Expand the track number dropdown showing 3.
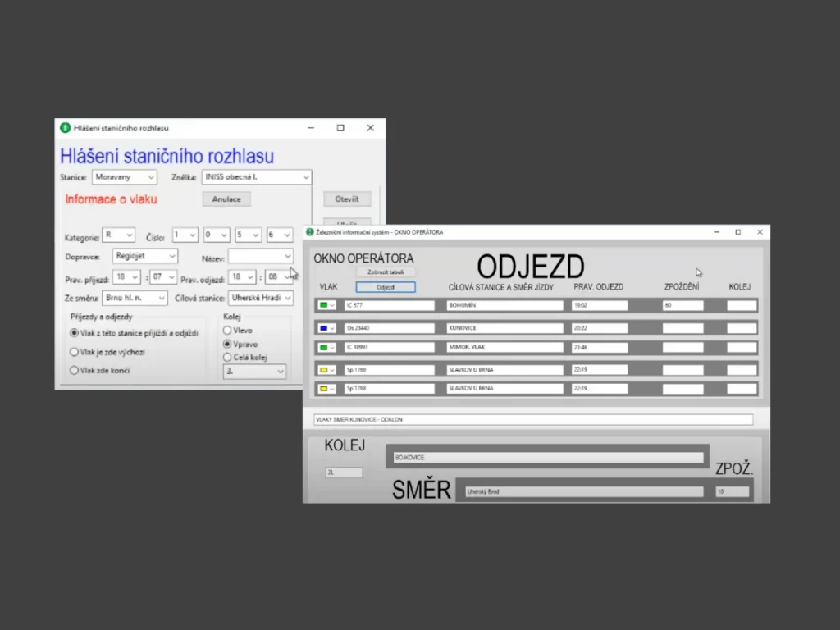840x630 pixels. (x=254, y=372)
